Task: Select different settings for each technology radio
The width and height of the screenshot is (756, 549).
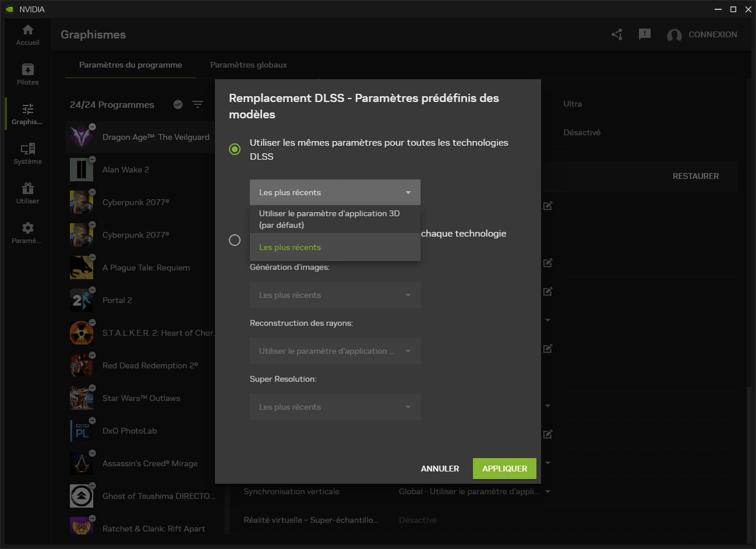Action: (x=235, y=240)
